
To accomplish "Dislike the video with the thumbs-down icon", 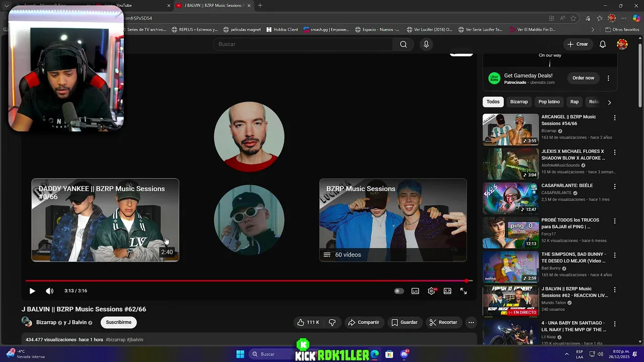I will click(x=332, y=322).
